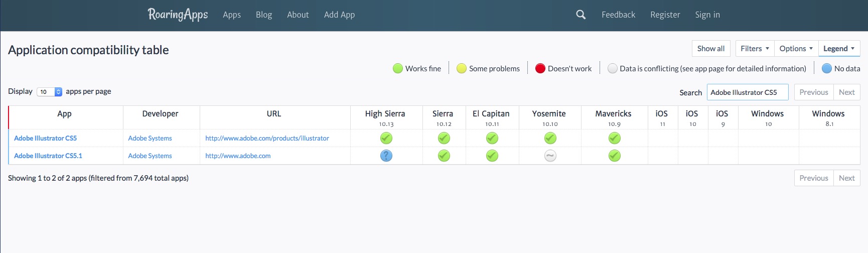Open the http://www.adobe.com URL link

[238, 156]
